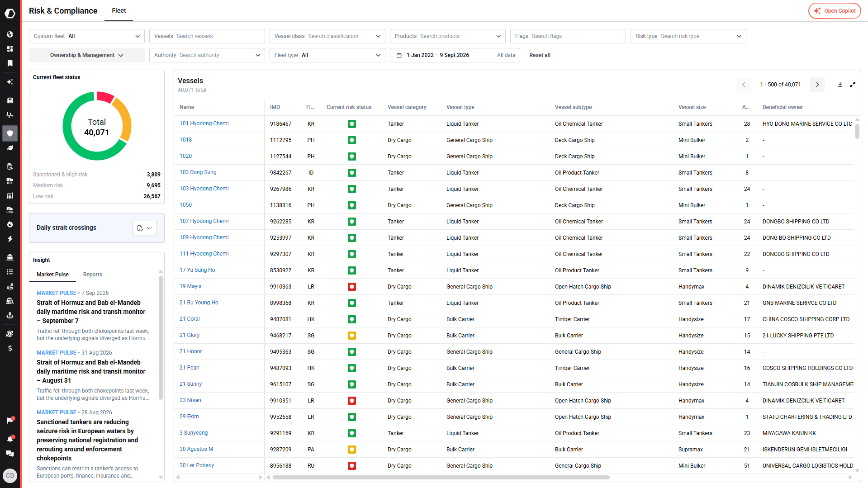Open the 30 Let Pobedy vessel link

coord(197,465)
